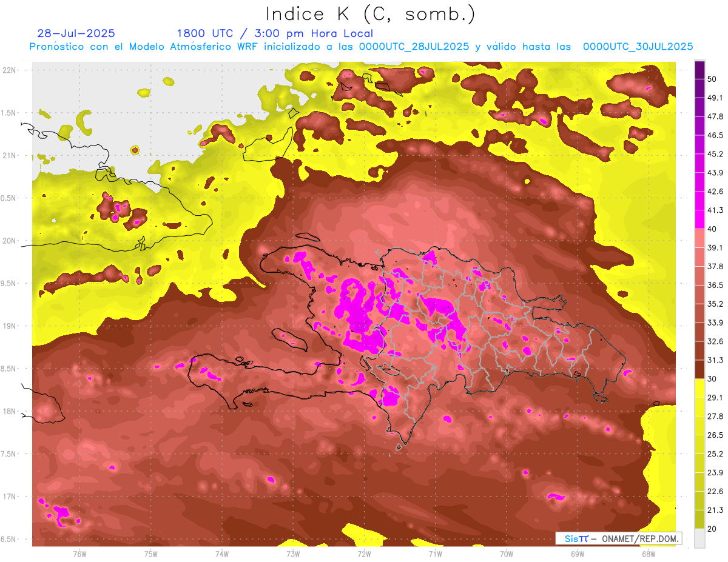
Task: Click the '22.6' color scale value
Action: [x=715, y=492]
